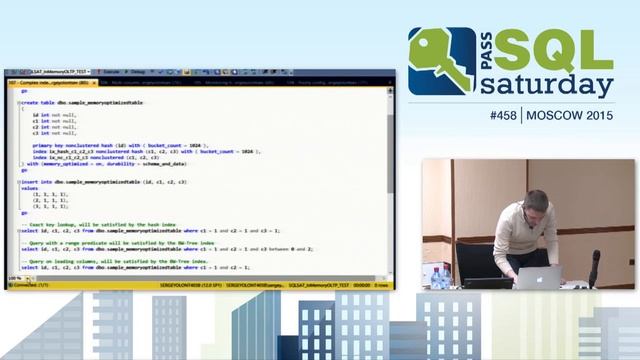Viewport: 640px width, 360px height.
Task: Collapse the exact key lookup select block
Action: click(19, 231)
